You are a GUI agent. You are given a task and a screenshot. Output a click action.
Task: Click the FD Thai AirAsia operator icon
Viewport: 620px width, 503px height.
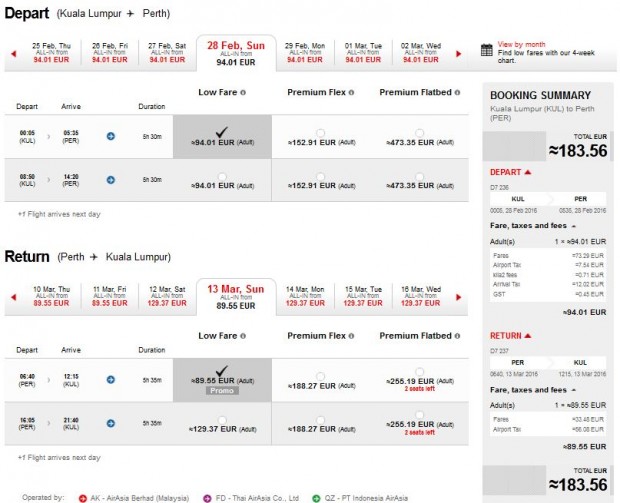[x=207, y=498]
